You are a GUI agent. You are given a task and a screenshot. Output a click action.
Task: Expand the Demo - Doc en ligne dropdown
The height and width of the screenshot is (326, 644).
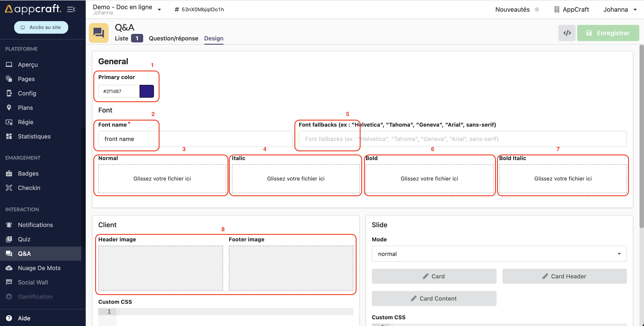click(x=159, y=9)
